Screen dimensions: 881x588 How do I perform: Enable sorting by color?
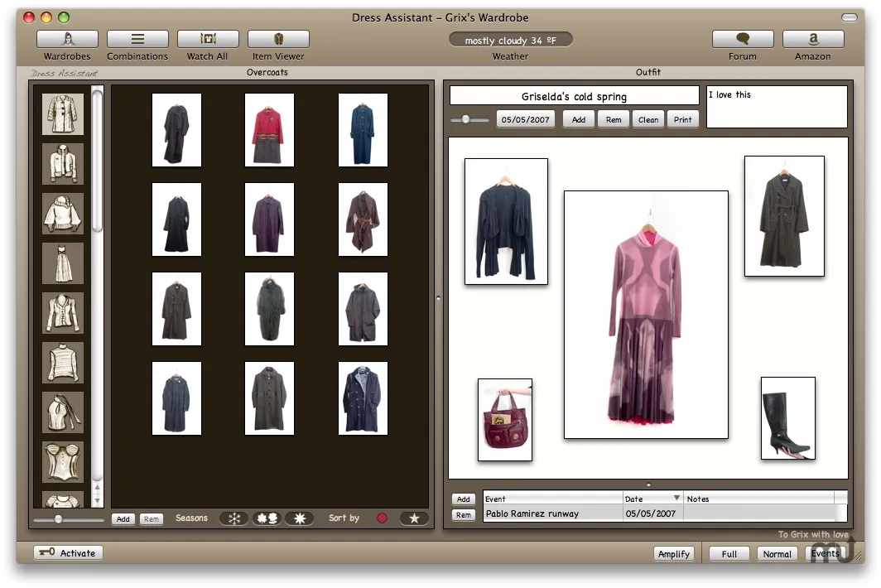click(x=382, y=518)
